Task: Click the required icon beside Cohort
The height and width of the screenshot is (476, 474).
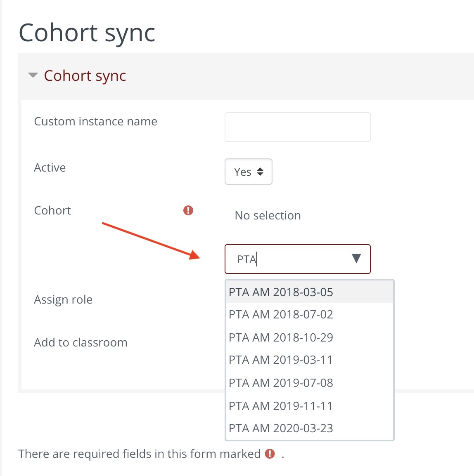Action: (x=188, y=210)
